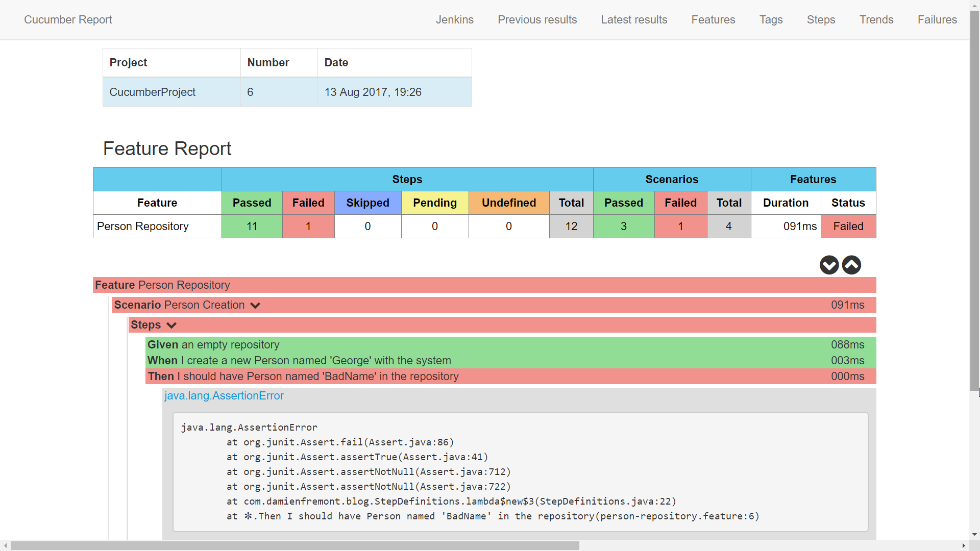Screen dimensions: 980x551
Task: Collapse the Steps section chevron
Action: (171, 325)
